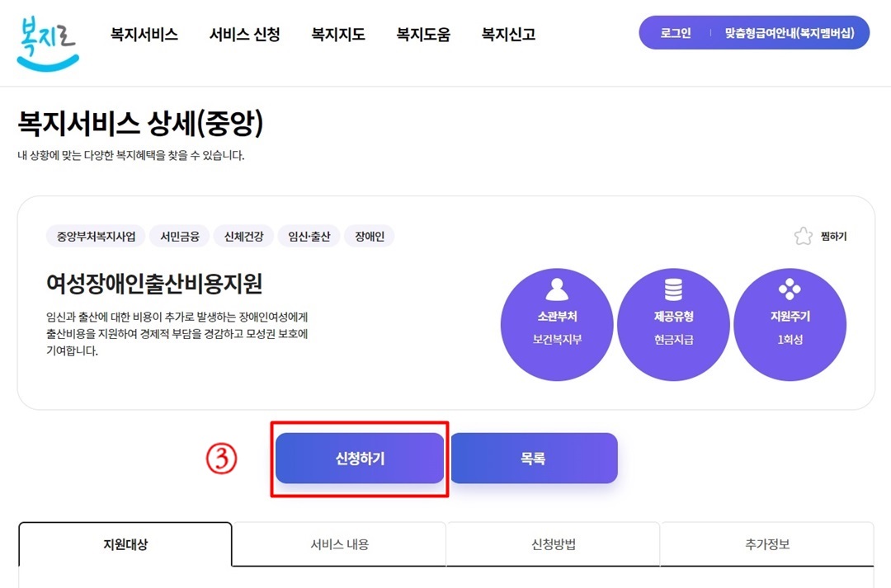Image resolution: width=891 pixels, height=588 pixels.
Task: Open the 복지신고 menu
Action: 507,34
